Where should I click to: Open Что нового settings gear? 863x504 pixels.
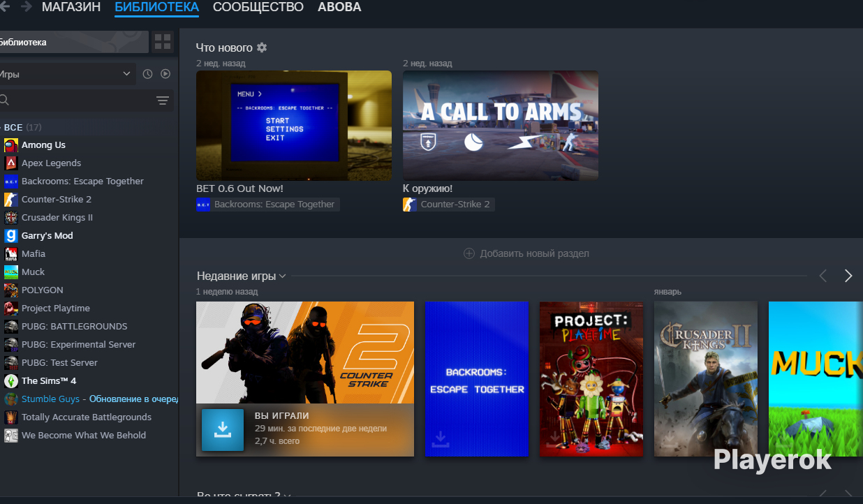tap(262, 47)
